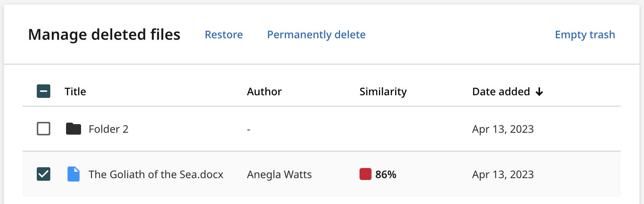Click the Date added sort arrow
Image resolution: width=644 pixels, height=204 pixels.
[x=539, y=91]
